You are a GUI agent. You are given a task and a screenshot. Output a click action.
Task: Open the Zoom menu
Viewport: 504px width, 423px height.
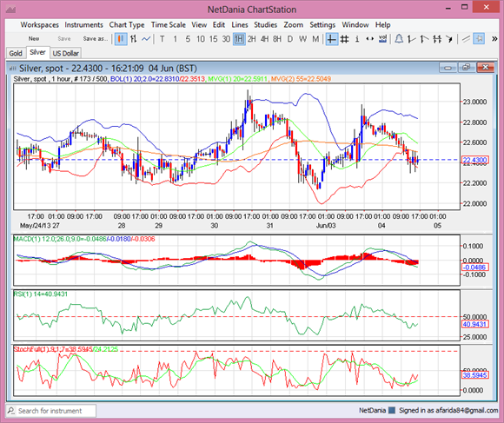293,24
